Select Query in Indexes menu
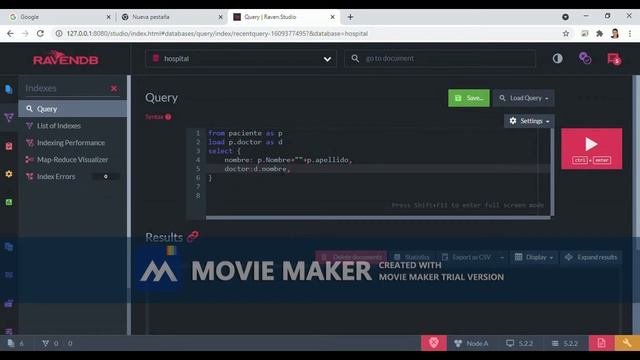The image size is (640, 360). [x=73, y=109]
